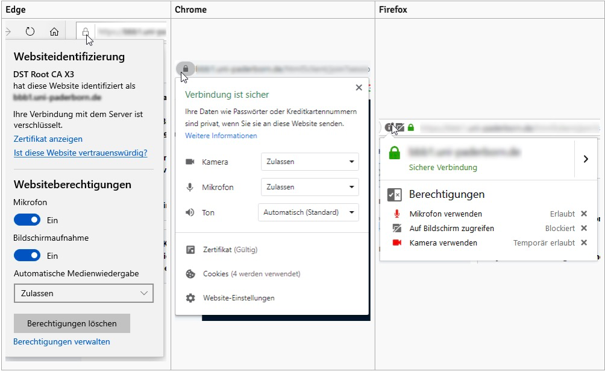
Task: Open the Zertifikat anzeigen link
Action: (48, 139)
